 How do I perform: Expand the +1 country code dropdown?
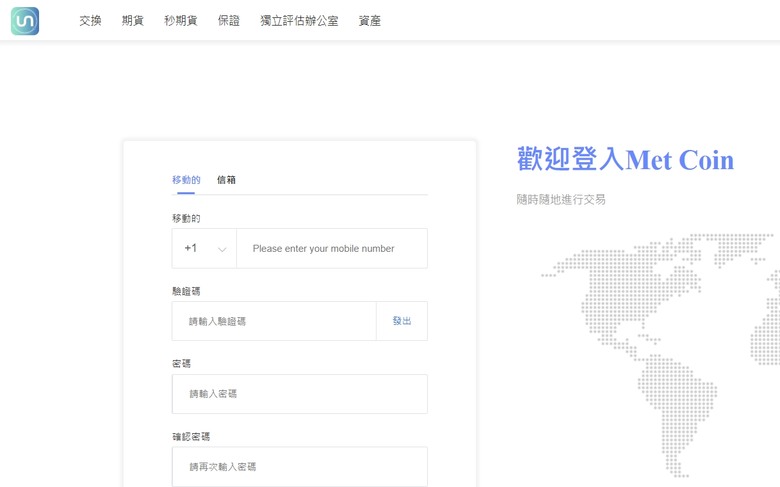coord(204,248)
